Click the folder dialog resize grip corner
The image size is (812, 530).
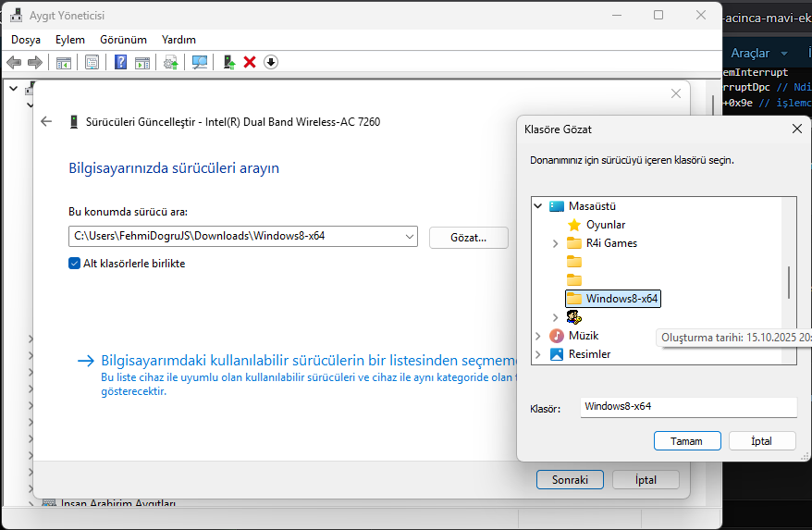[805, 456]
